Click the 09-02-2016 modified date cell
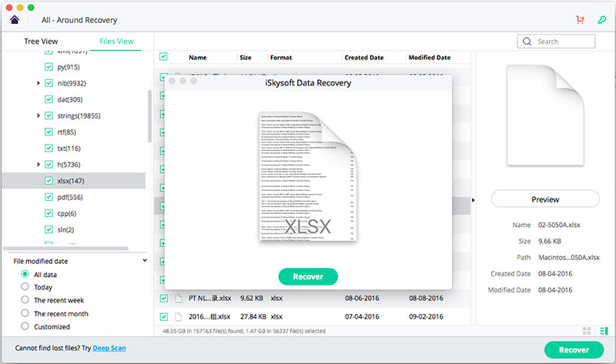Screen dimensions: 616x364 [426, 317]
